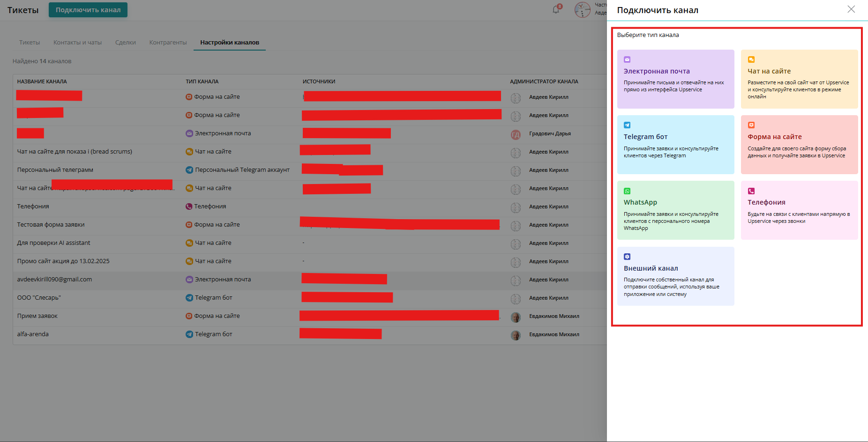Screen dimensions: 868x442
Task: Go to the Сделки tab
Action: pyautogui.click(x=126, y=43)
